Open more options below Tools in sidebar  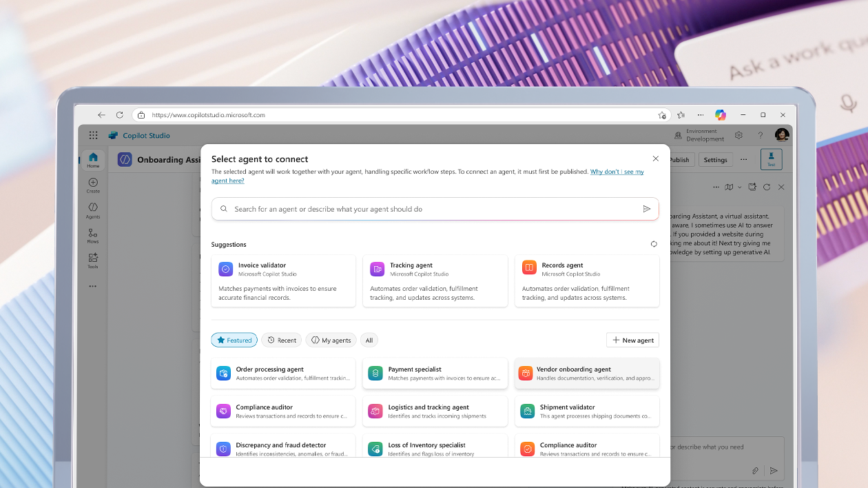click(x=93, y=286)
